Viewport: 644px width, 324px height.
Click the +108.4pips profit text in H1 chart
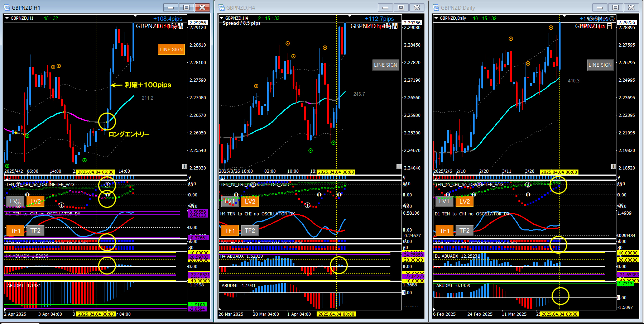pyautogui.click(x=168, y=19)
